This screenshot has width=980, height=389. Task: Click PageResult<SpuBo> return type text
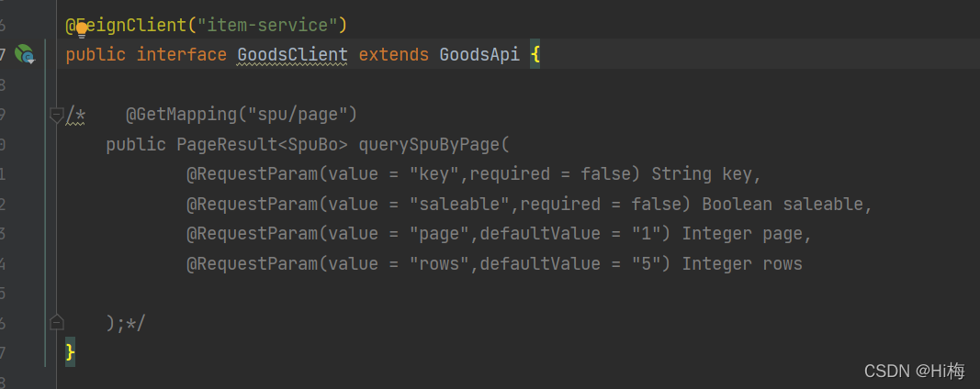(262, 145)
